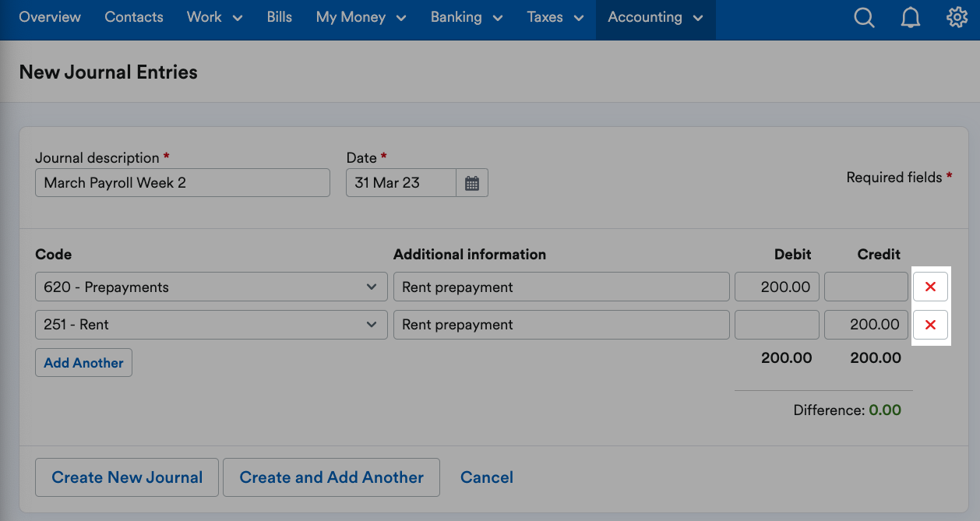The height and width of the screenshot is (521, 980).
Task: Click the Additional information column header
Action: pyautogui.click(x=470, y=255)
